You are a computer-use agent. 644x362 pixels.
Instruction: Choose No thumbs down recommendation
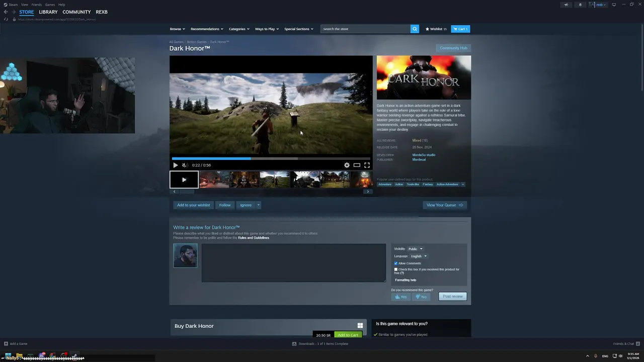(x=421, y=297)
